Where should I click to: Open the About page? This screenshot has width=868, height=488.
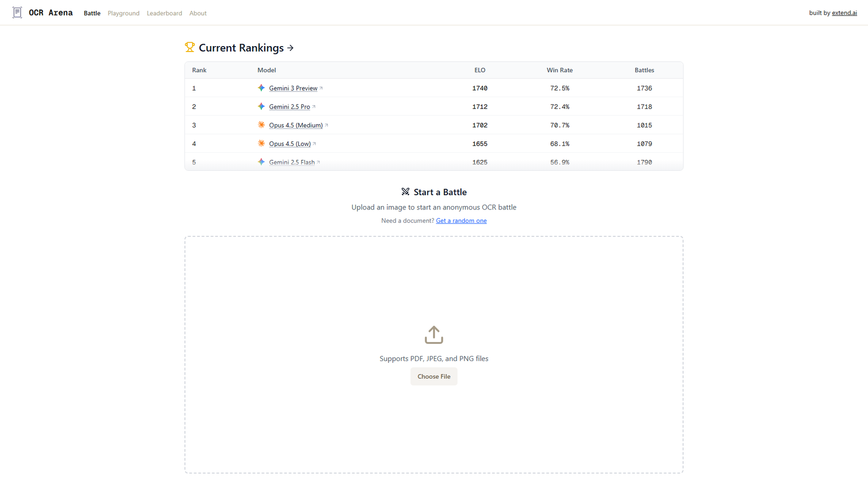pos(197,13)
